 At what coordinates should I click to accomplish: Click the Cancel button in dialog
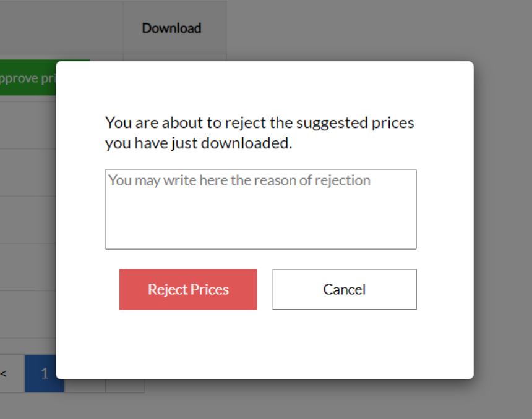tap(345, 289)
